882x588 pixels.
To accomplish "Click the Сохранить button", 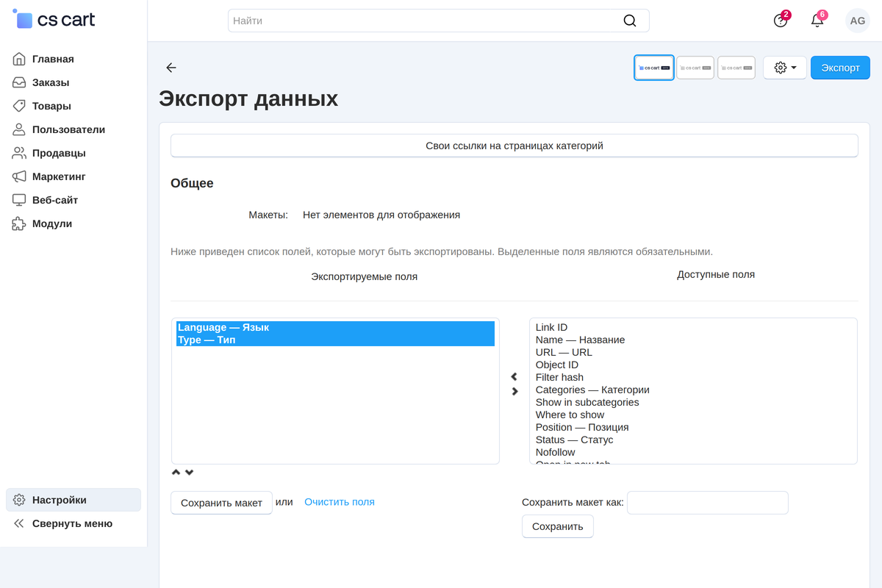I will point(557,526).
